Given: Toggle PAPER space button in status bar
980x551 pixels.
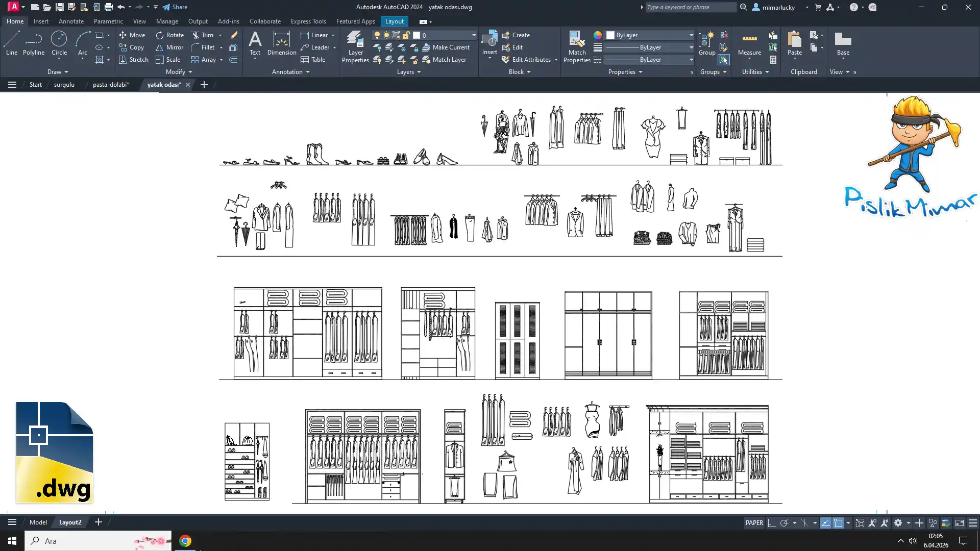Looking at the screenshot, I should (754, 523).
